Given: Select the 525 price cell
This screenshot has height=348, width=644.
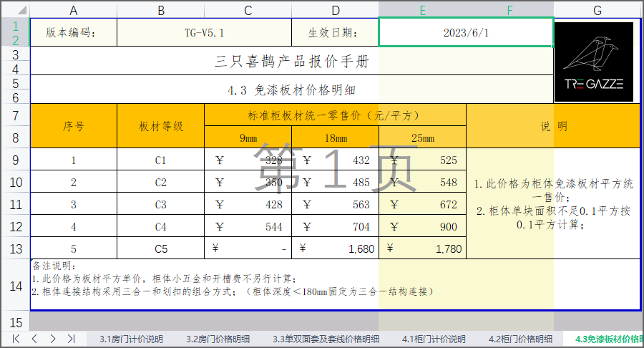Looking at the screenshot, I should [423, 160].
